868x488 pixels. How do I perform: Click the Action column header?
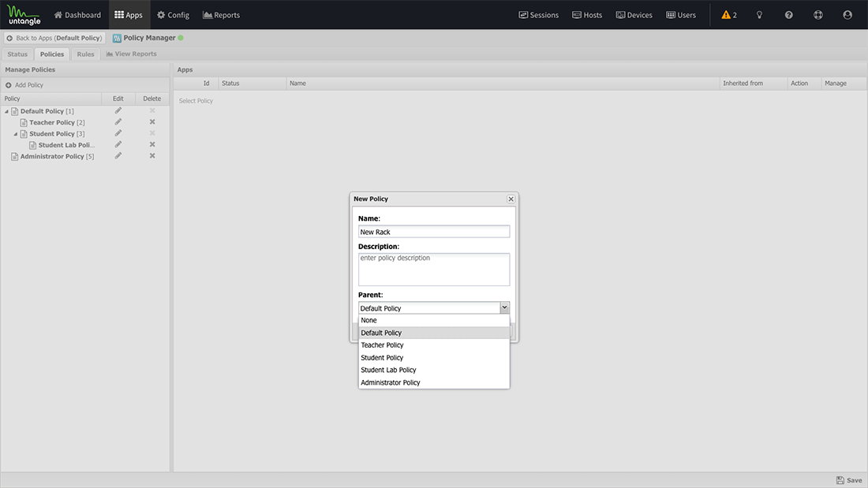(804, 84)
